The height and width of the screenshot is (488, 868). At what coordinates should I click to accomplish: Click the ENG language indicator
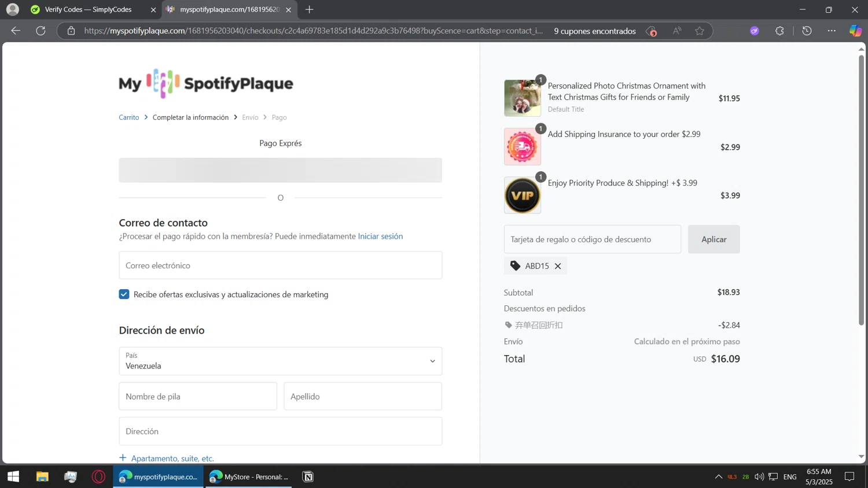click(x=790, y=476)
